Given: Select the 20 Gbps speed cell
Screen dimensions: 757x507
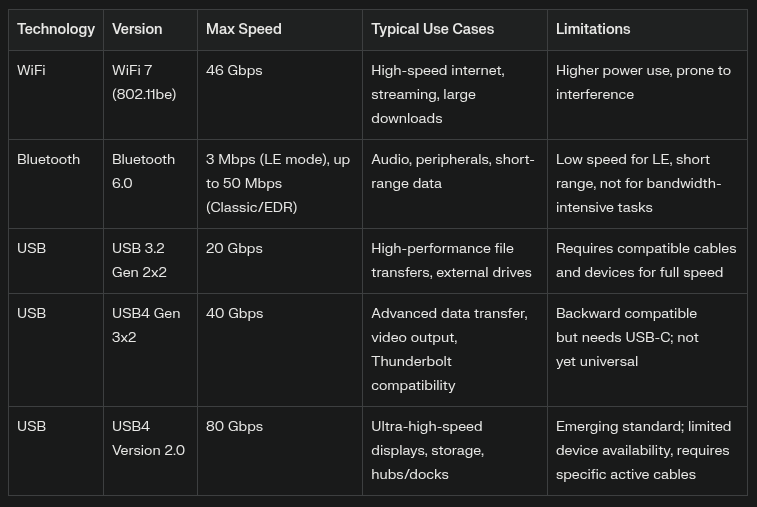Looking at the screenshot, I should coord(234,248).
